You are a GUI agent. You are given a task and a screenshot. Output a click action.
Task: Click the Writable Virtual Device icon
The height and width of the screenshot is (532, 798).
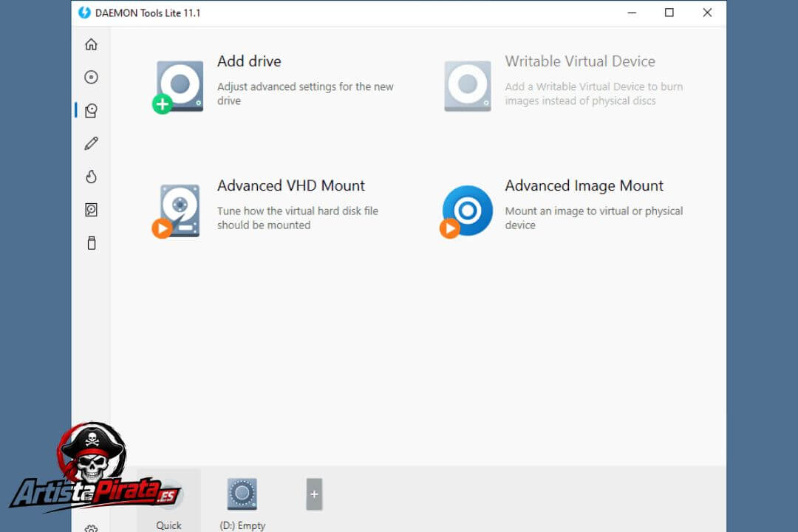tap(468, 86)
